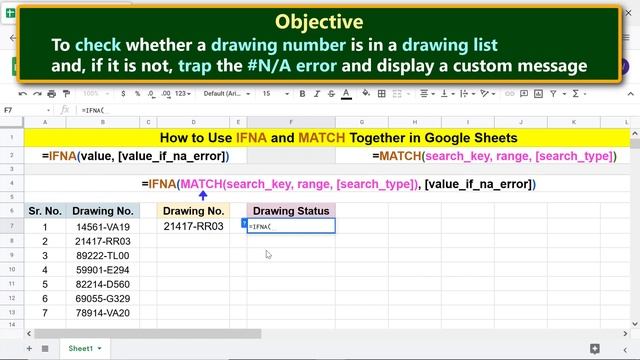Image resolution: width=640 pixels, height=360 pixels.
Task: Click the formula help badge beside cell F7
Action: pos(244,223)
